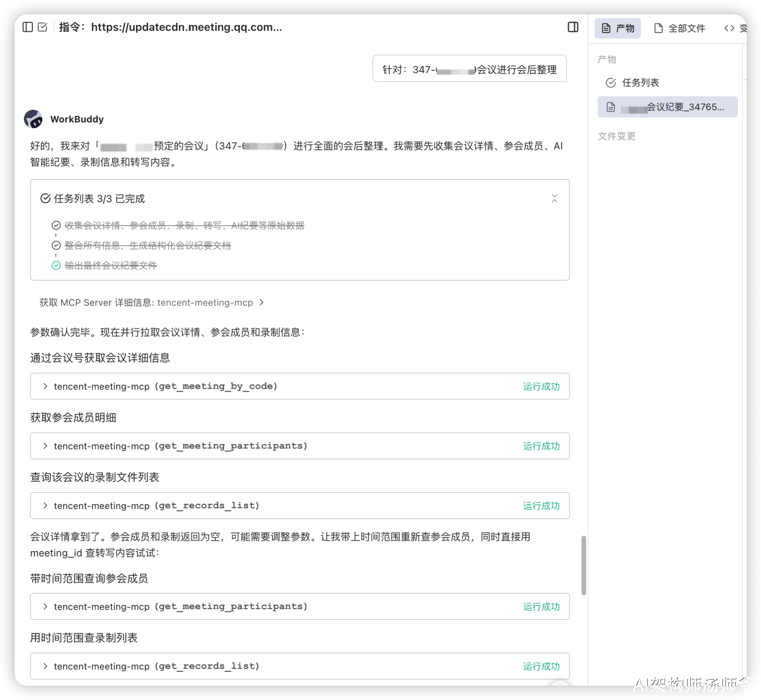Viewport: 761px width, 700px height.
Task: Click the 通过会议号获取会议详细信息 step text
Action: click(100, 358)
